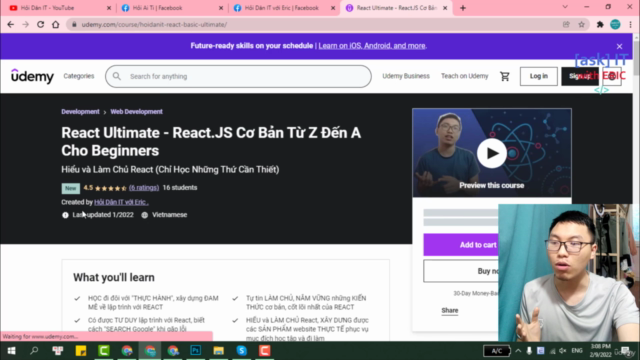Play the course preview video

pos(491,153)
